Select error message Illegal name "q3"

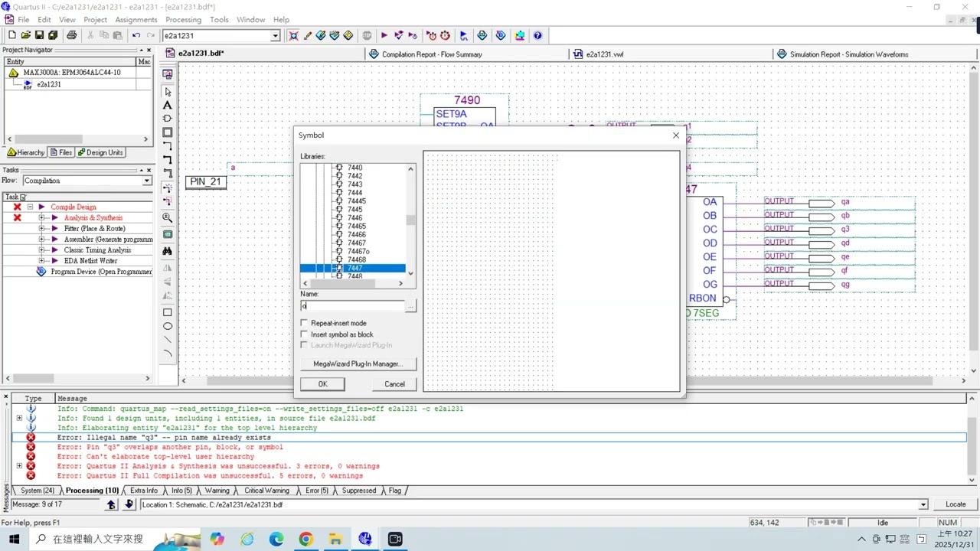[490, 438]
